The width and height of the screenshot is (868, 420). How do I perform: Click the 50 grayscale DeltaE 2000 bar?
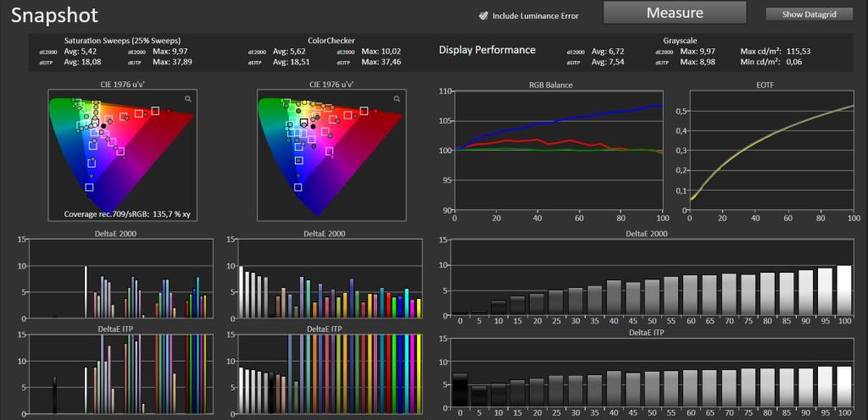[x=652, y=297]
